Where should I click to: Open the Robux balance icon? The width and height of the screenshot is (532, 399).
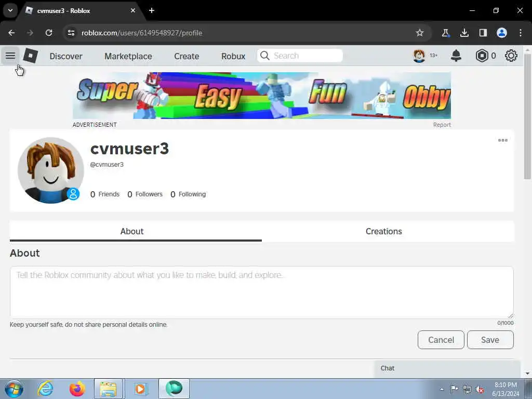(x=482, y=56)
